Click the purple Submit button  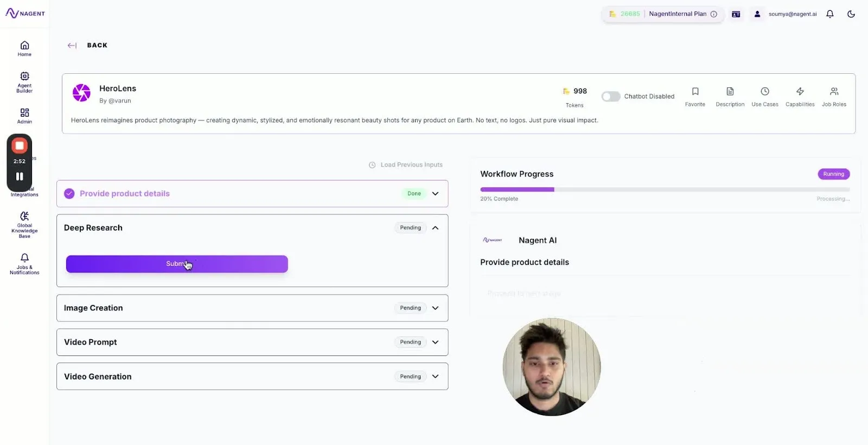[177, 264]
